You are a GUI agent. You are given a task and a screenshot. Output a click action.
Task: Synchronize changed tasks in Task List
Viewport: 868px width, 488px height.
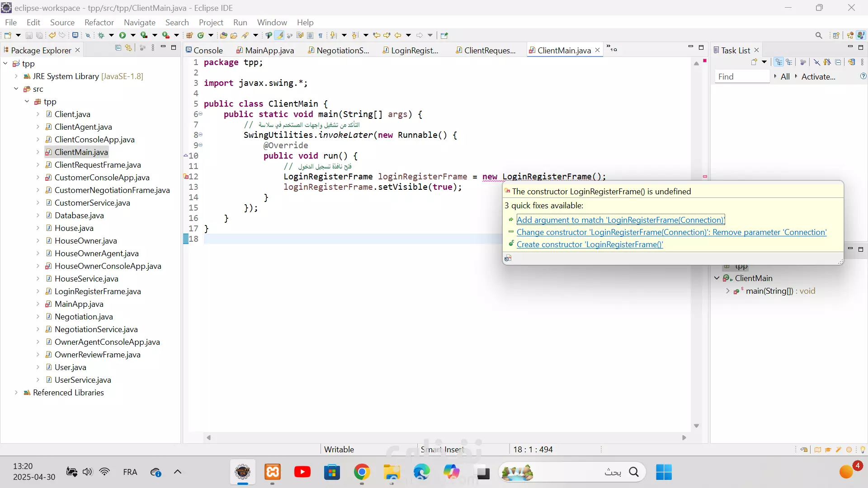coord(852,62)
